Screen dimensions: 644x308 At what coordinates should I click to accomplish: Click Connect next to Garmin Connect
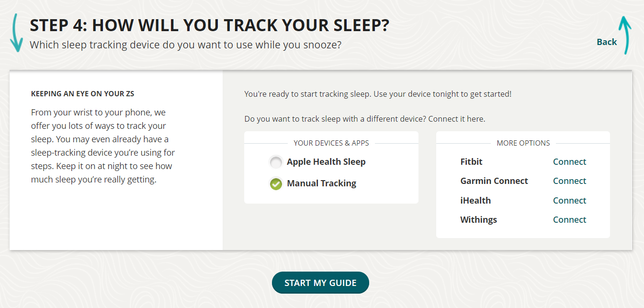pyautogui.click(x=569, y=181)
